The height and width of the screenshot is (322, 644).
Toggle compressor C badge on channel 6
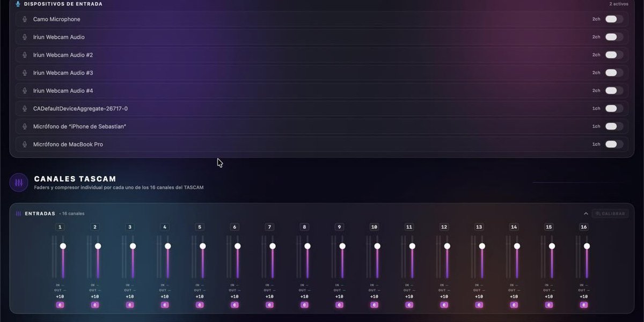tap(235, 305)
